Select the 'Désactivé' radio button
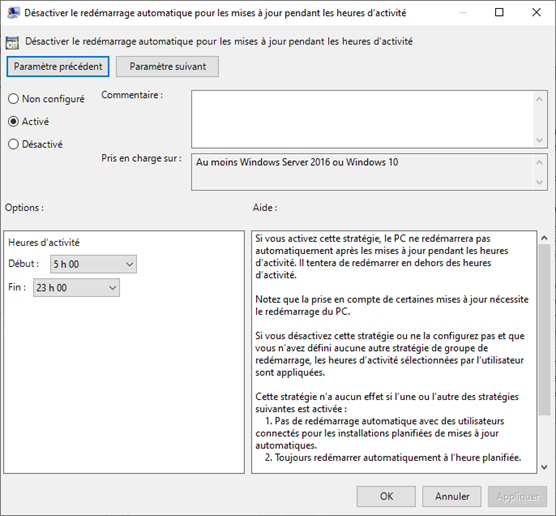The height and width of the screenshot is (516, 556). pos(13,144)
